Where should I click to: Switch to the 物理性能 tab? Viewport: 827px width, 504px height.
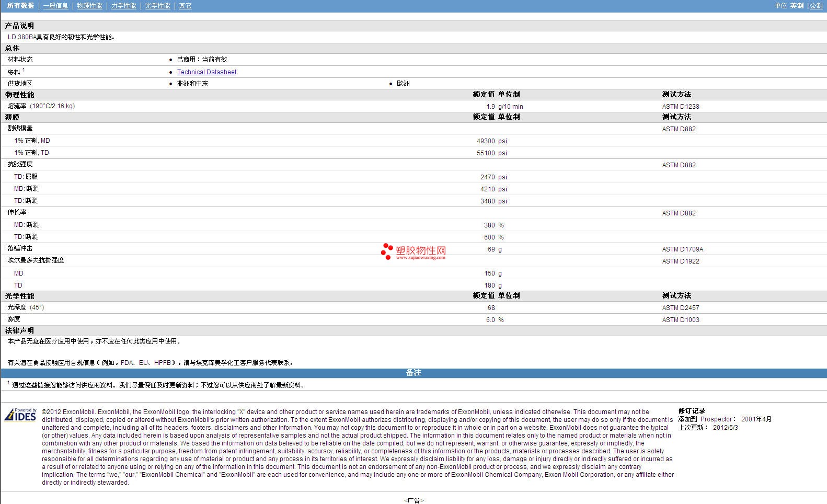click(x=89, y=6)
